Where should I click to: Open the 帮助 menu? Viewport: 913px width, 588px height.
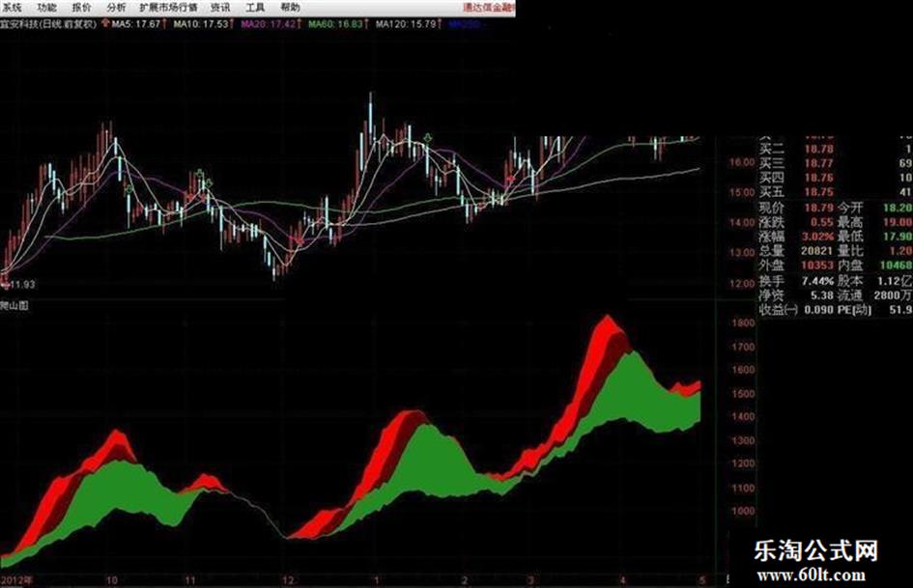tap(290, 8)
